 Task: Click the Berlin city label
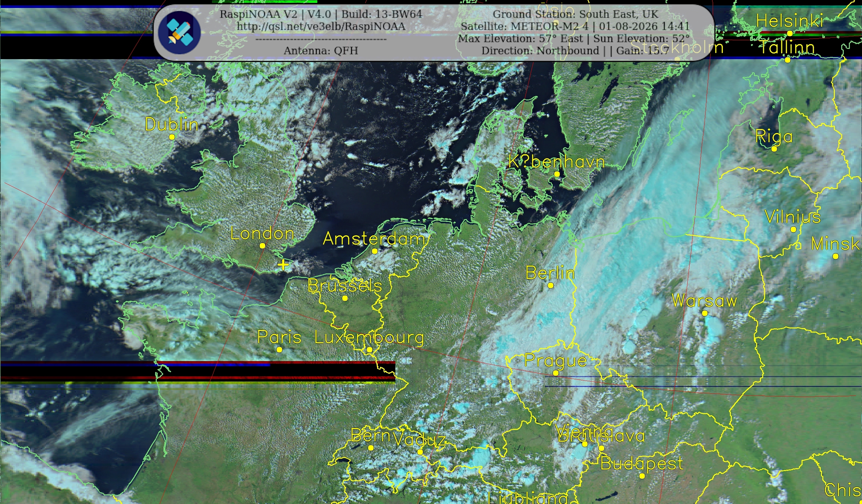550,273
